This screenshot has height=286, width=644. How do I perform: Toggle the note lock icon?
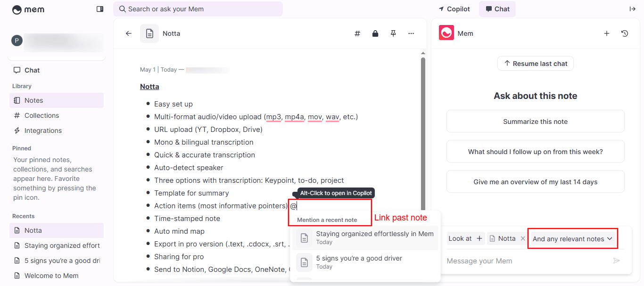(375, 33)
